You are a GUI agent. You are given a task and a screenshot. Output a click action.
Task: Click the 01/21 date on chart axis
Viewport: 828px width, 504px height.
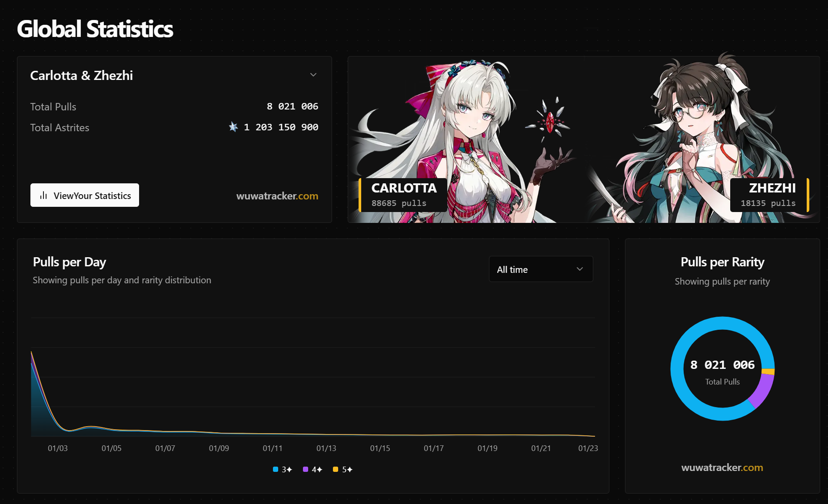[x=541, y=448]
